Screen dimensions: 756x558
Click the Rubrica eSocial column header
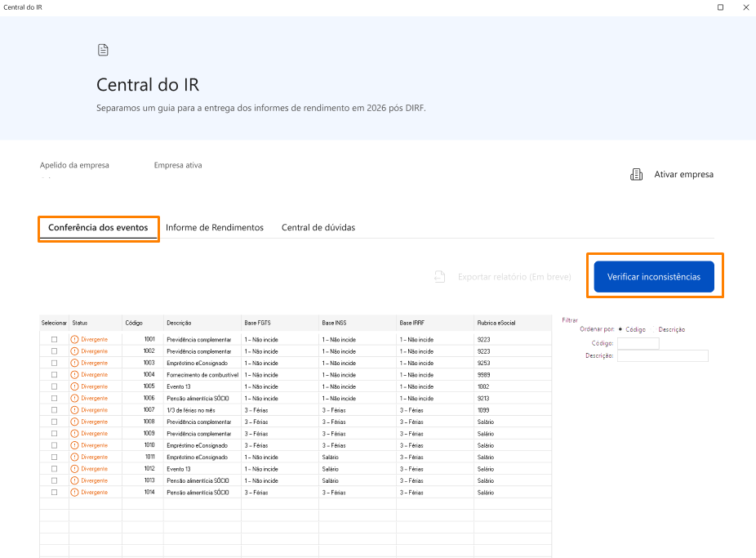[513, 324]
